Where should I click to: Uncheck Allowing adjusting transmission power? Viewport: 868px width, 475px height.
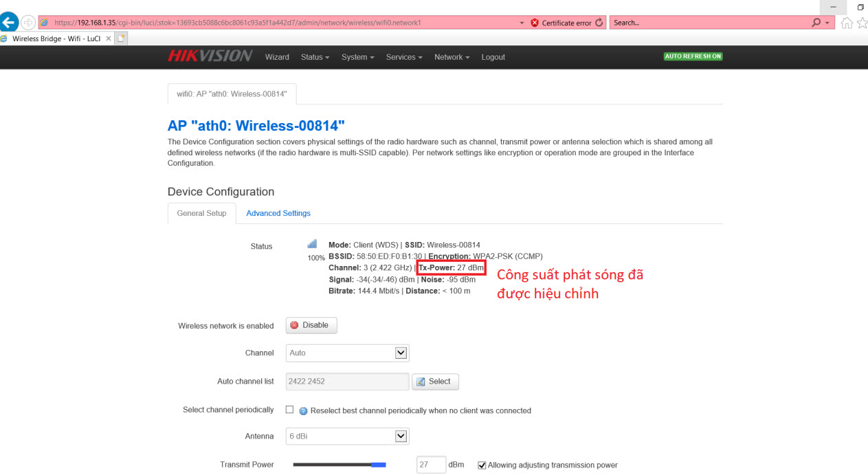click(x=482, y=465)
